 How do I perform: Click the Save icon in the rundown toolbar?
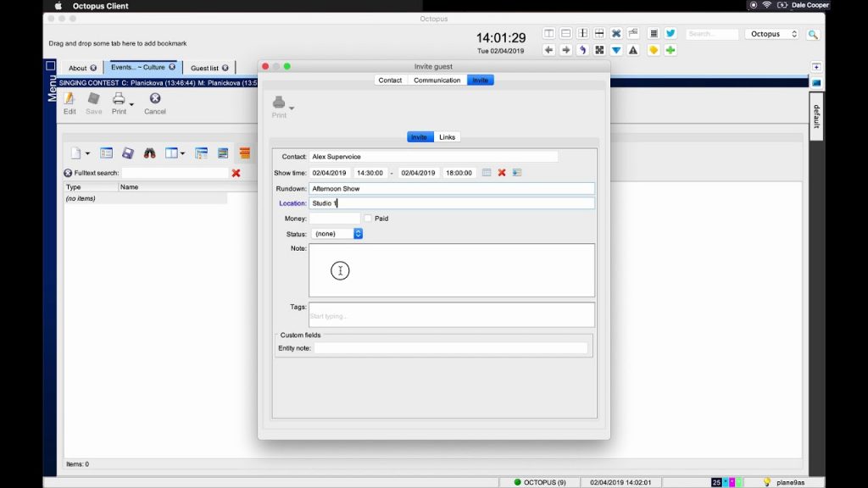(93, 100)
